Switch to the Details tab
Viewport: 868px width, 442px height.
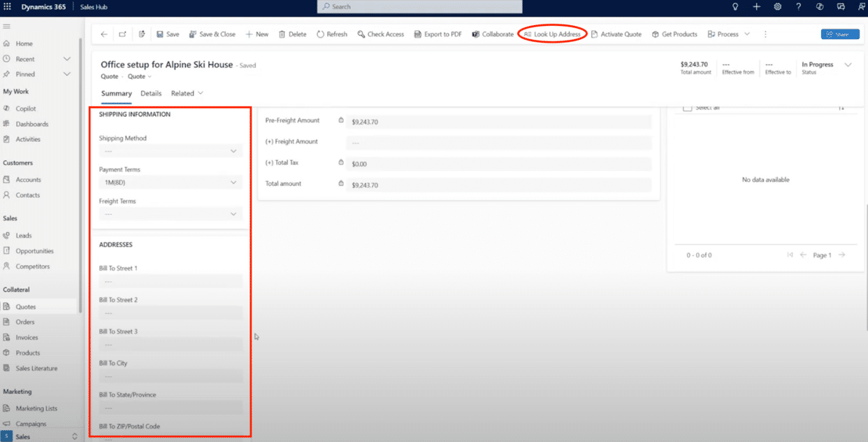pyautogui.click(x=151, y=94)
